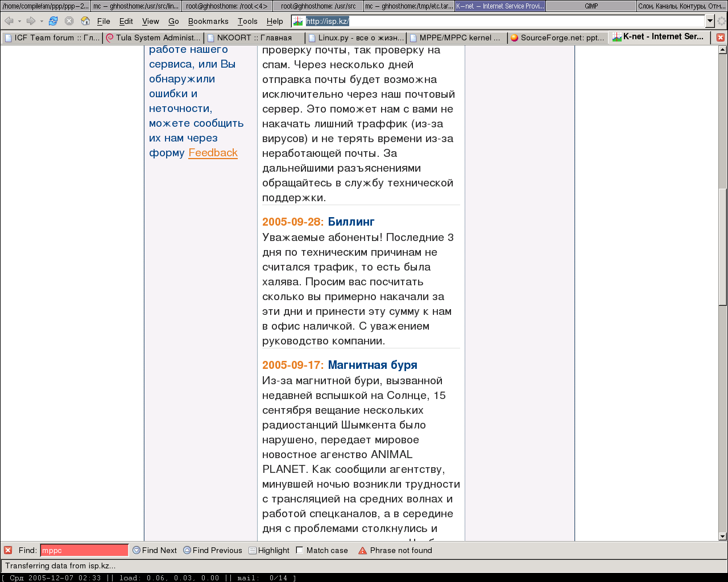This screenshot has width=728, height=582.
Task: Open the Back history dropdown arrow
Action: [x=19, y=21]
